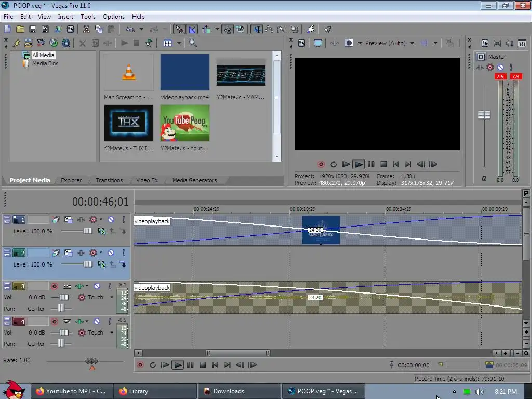Click Split Screen View icon in preview

coord(349,43)
